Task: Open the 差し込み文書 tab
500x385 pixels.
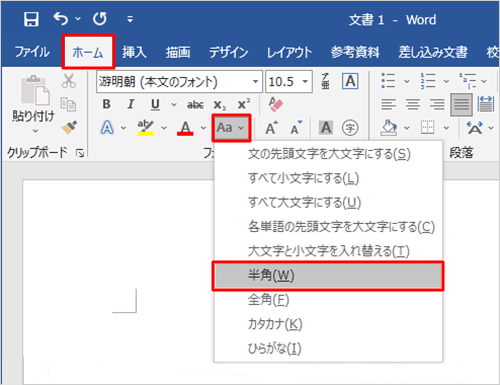Action: pos(433,52)
